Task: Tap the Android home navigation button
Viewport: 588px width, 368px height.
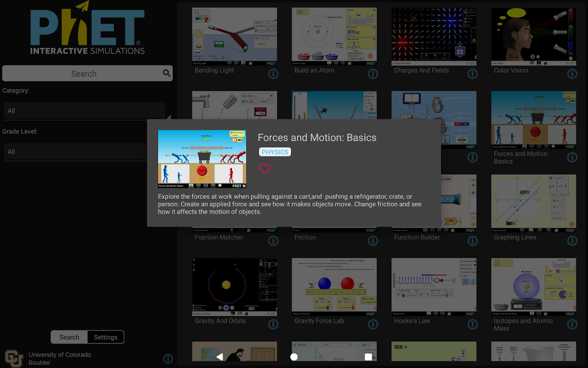Action: [294, 357]
